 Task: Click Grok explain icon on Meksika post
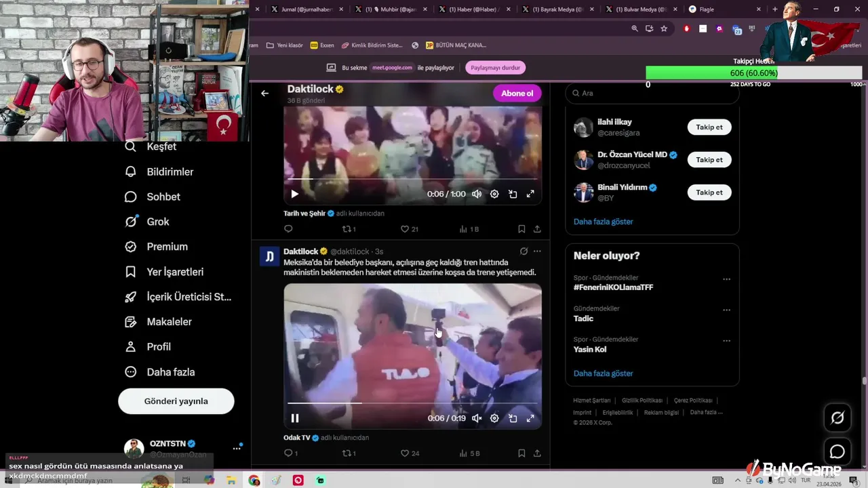coord(524,251)
